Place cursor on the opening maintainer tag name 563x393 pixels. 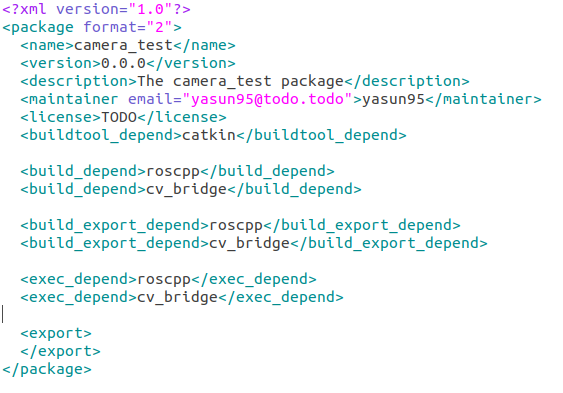(x=74, y=99)
